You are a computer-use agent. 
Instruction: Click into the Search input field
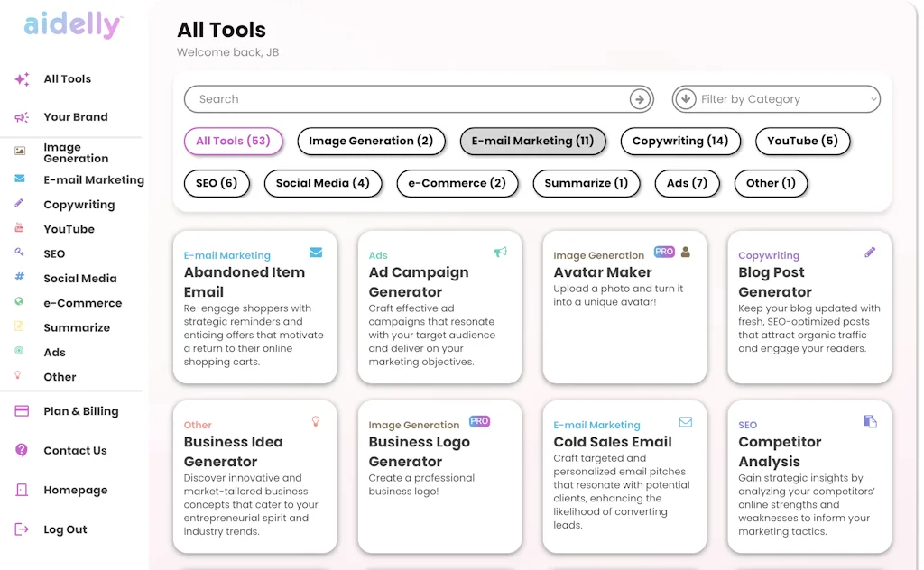(406, 99)
